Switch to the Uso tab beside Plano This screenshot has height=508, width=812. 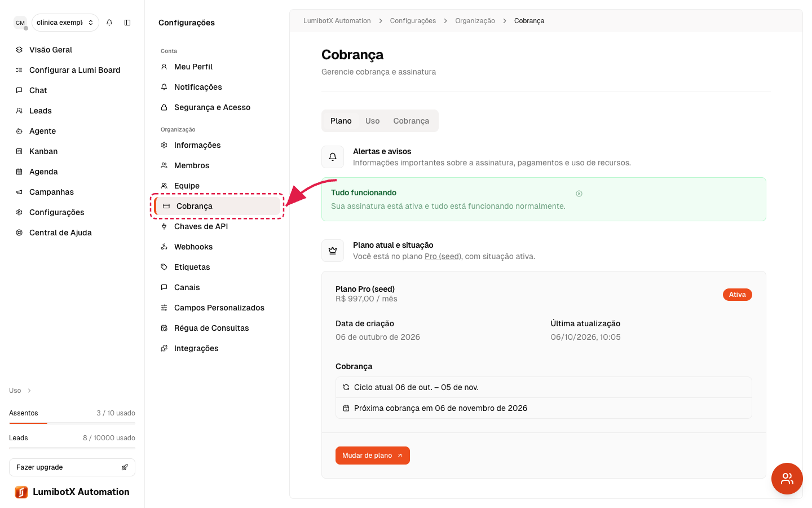point(373,121)
